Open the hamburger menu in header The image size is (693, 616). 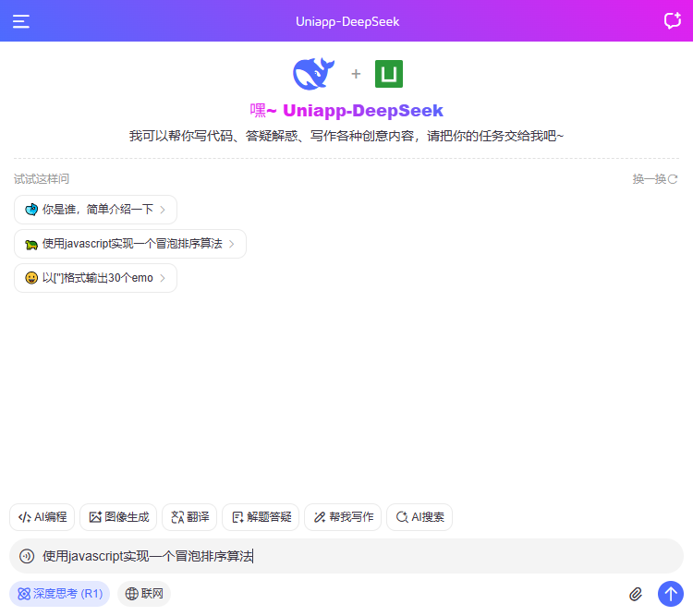[x=20, y=21]
